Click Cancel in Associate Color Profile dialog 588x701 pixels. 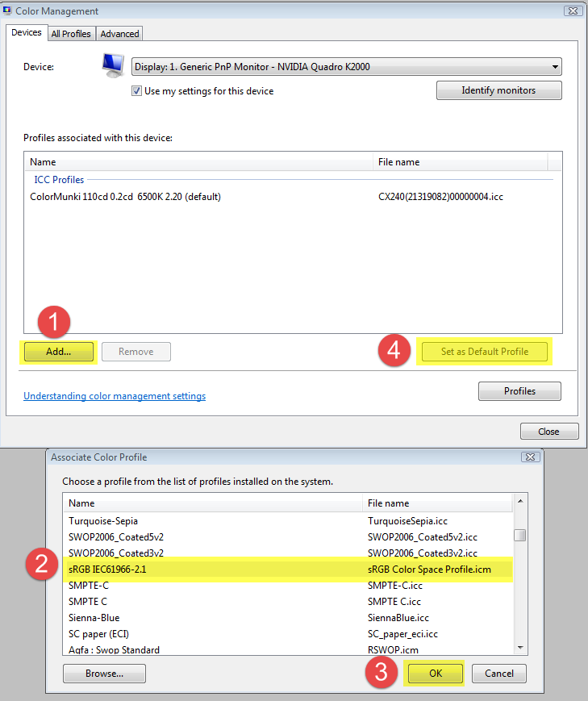coord(499,674)
